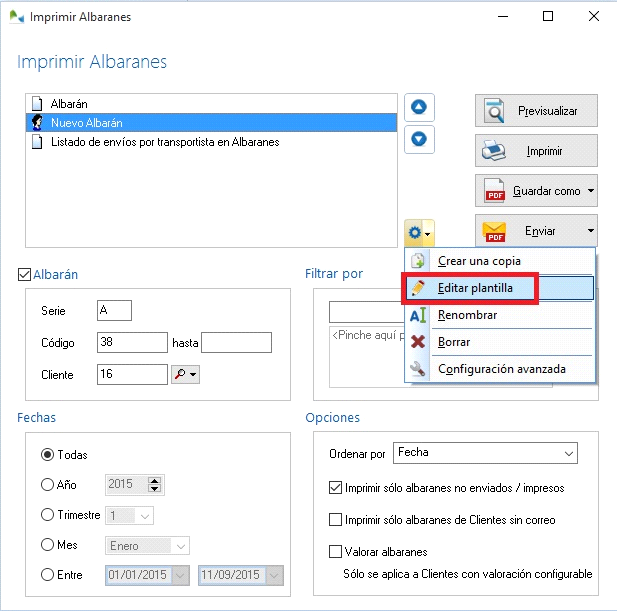Click the move down arrow icon
Image resolution: width=617 pixels, height=611 pixels.
pos(419,139)
